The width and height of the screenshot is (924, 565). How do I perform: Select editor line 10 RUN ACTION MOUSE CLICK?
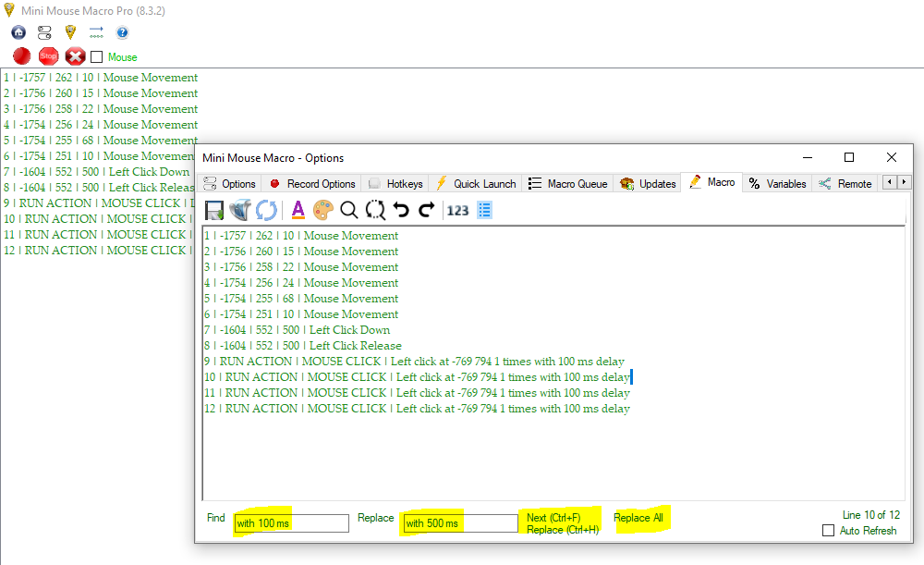418,377
